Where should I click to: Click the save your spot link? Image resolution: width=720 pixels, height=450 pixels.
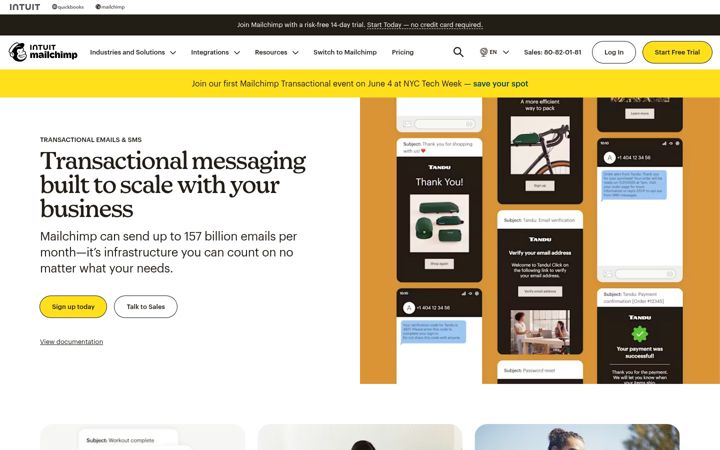501,84
